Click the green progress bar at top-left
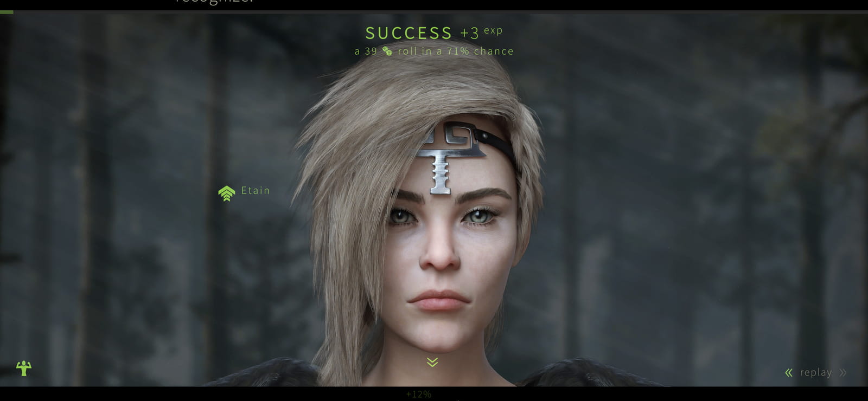Viewport: 868px width, 401px height. (x=7, y=11)
